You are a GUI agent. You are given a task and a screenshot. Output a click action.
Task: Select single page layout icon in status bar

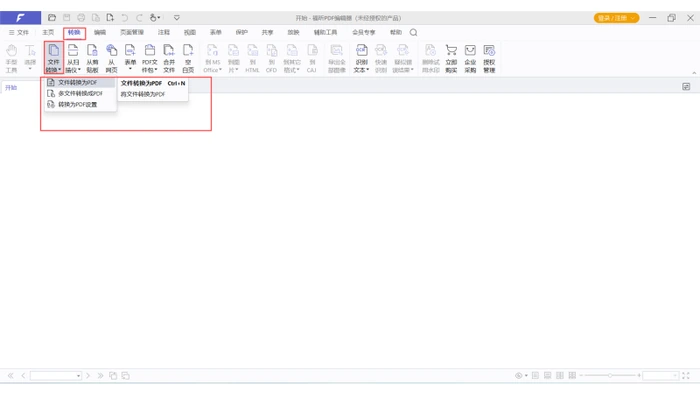pos(535,376)
